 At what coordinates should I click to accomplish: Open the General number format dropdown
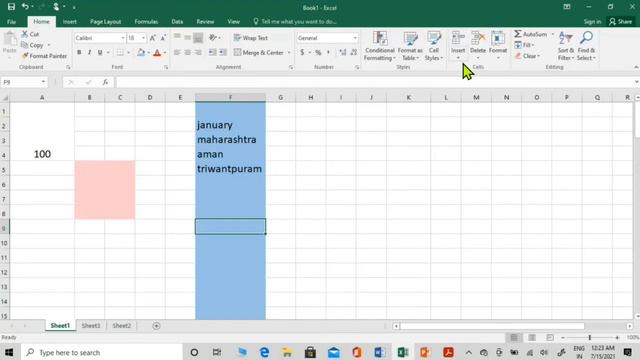[355, 38]
